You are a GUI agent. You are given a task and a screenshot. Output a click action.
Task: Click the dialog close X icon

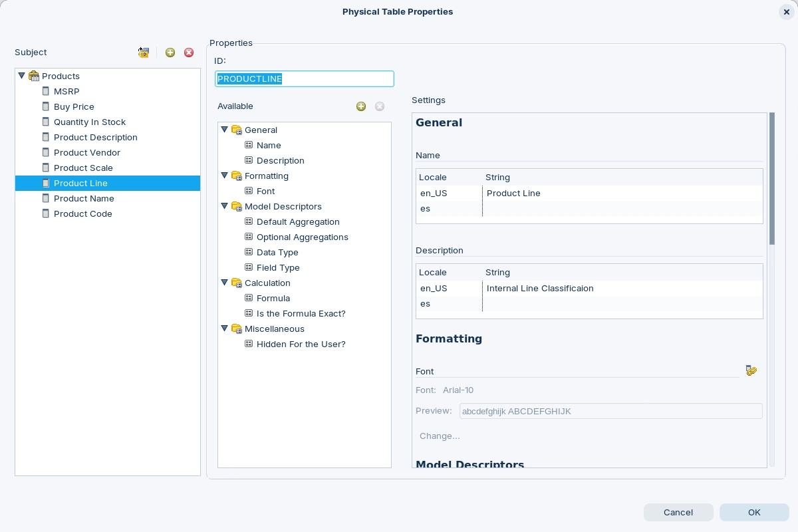pos(787,12)
